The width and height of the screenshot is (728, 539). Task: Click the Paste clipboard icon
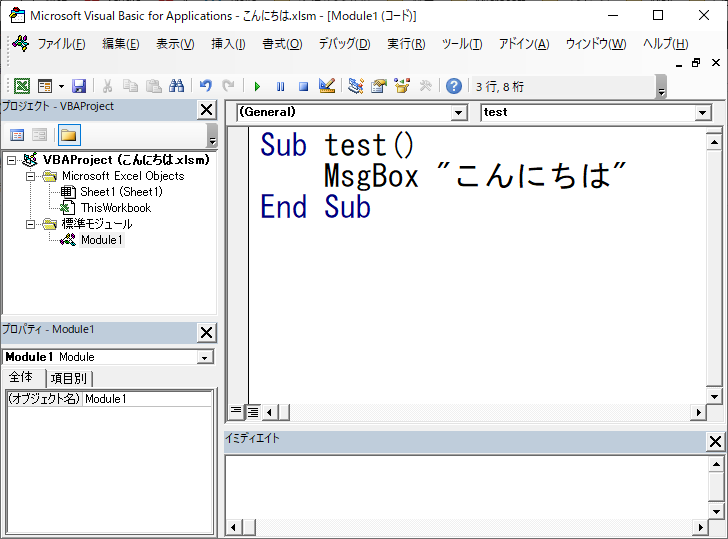[153, 86]
